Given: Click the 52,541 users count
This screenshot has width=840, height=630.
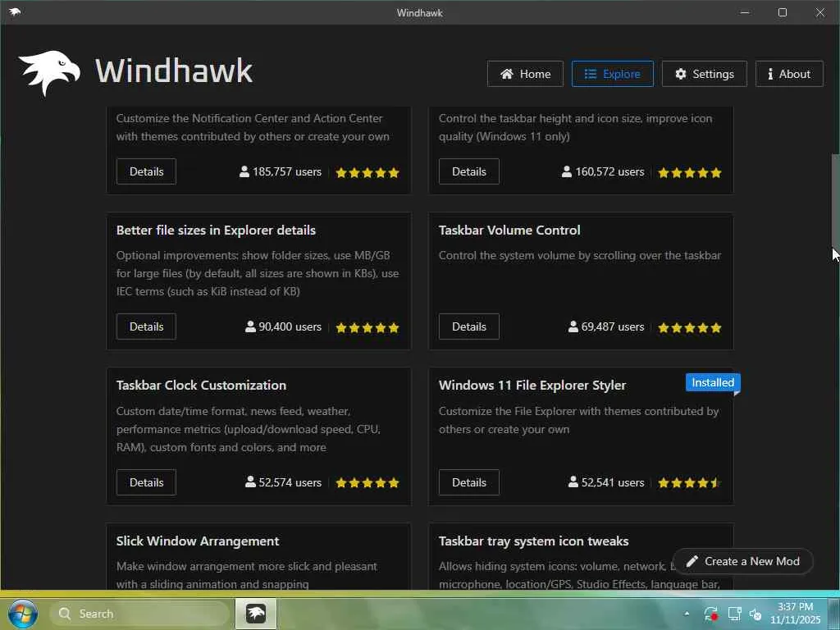Looking at the screenshot, I should click(x=606, y=482).
